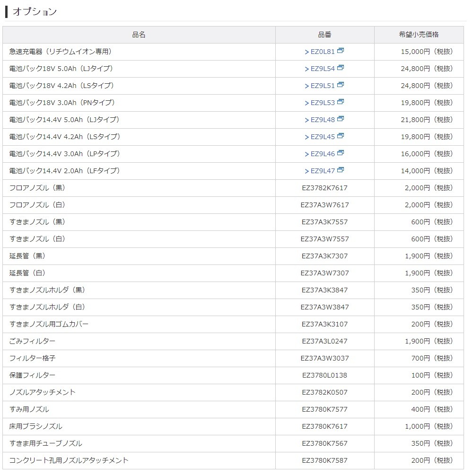Select 電池パック18V 4.2Ah（LSタイプ）row name
The height and width of the screenshot is (476, 473).
point(61,86)
